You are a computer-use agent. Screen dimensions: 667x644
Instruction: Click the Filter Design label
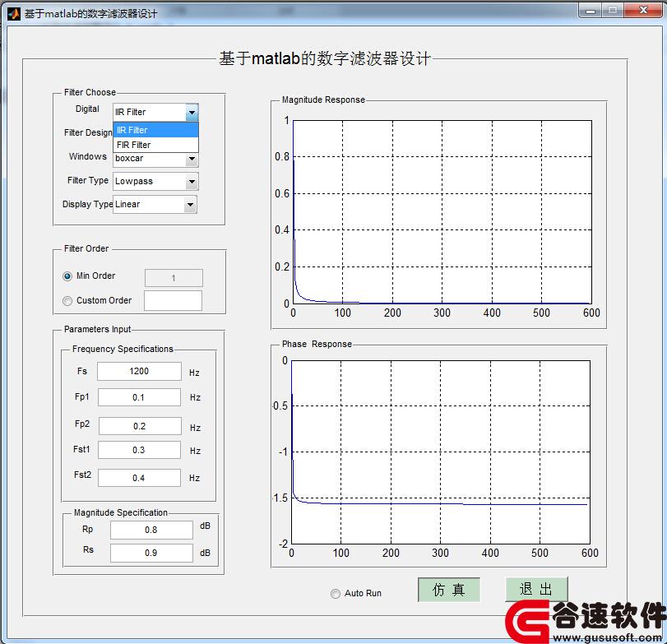pyautogui.click(x=88, y=132)
